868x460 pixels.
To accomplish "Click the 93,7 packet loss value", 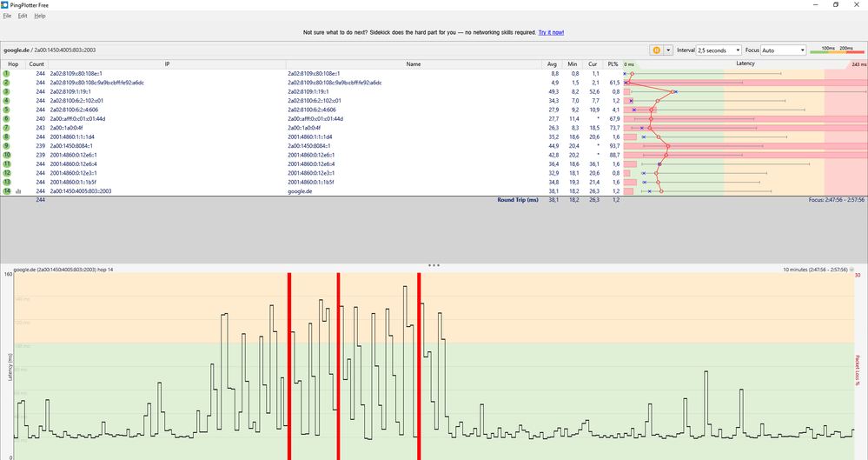I will tap(614, 146).
